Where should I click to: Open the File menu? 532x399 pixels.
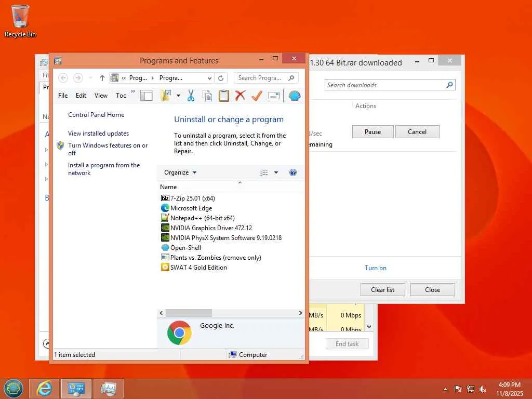tap(63, 96)
